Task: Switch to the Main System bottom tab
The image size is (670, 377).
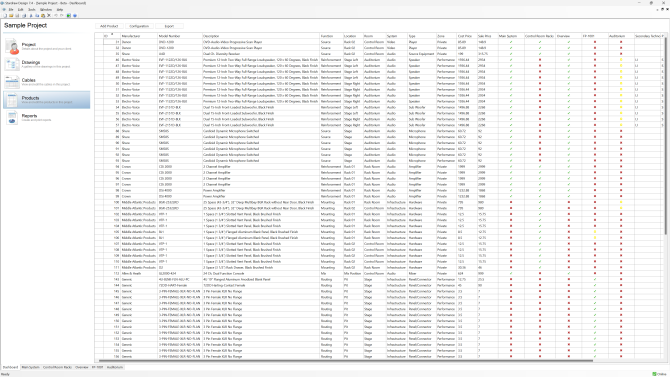Action: (x=30, y=367)
